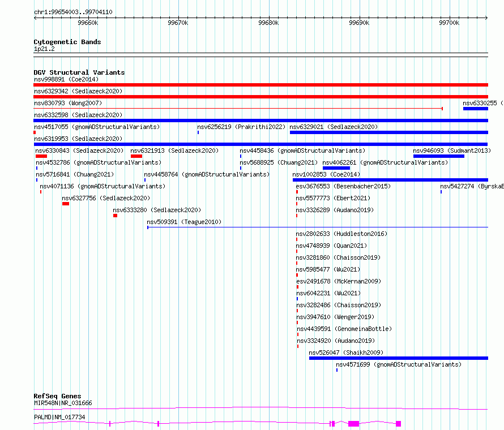504x430 pixels.
Task: Click the Cytogenetic Bands track title
Action: (67, 42)
